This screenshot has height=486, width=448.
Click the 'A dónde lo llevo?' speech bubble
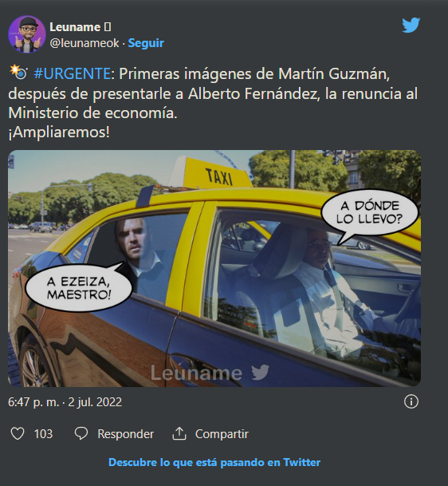click(369, 212)
